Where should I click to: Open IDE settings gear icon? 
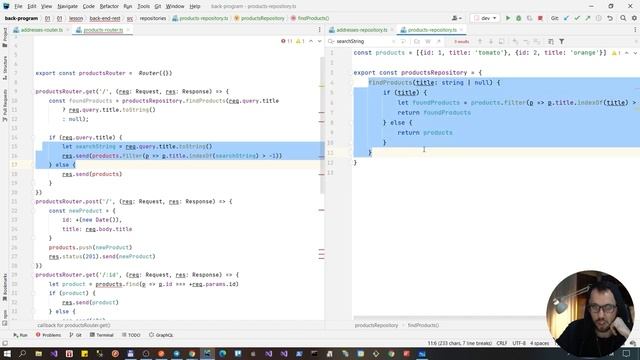pyautogui.click(x=634, y=18)
